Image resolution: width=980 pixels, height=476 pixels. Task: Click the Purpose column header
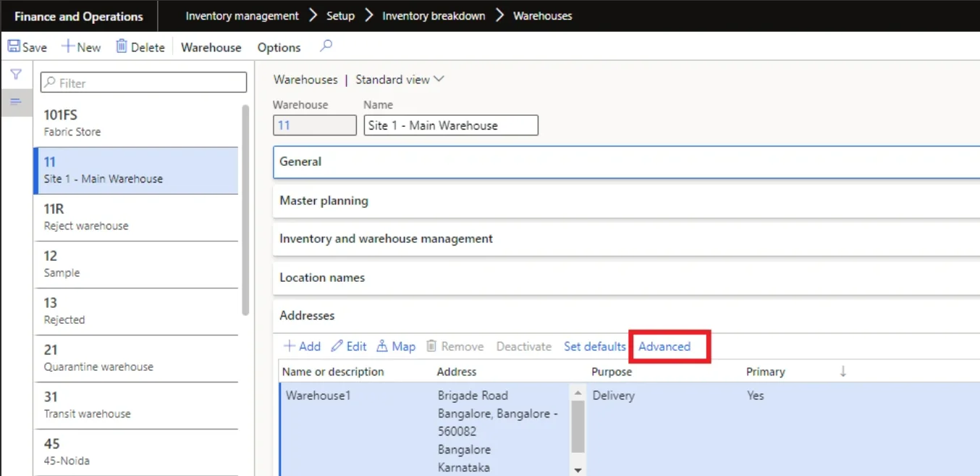click(612, 372)
